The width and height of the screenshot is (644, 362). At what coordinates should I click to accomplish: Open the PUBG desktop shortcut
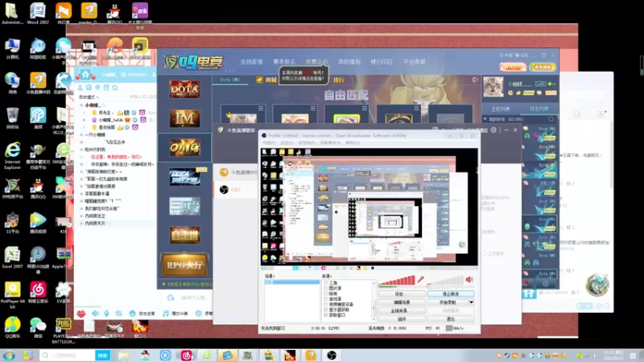click(x=64, y=331)
